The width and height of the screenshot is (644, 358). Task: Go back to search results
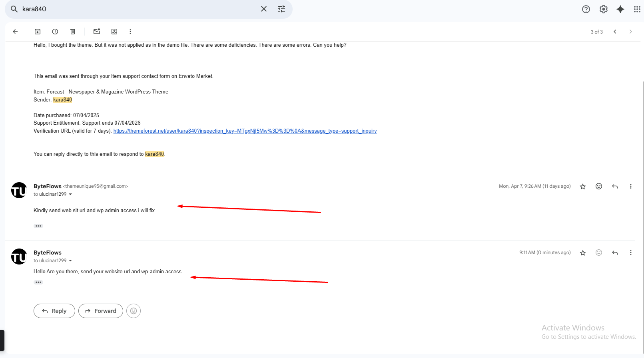pyautogui.click(x=15, y=32)
